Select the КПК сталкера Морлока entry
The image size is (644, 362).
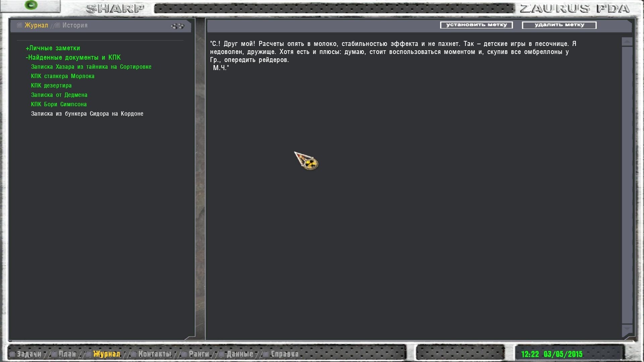[x=62, y=76]
